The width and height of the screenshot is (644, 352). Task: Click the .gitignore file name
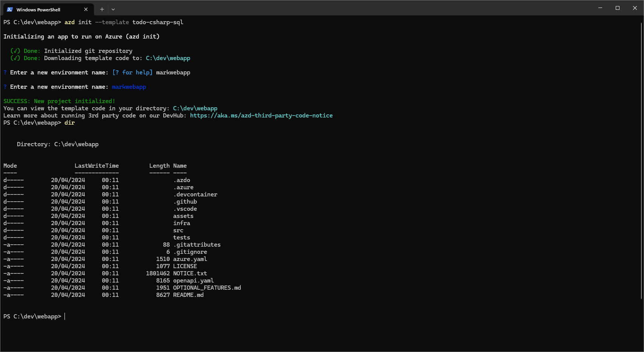point(190,252)
